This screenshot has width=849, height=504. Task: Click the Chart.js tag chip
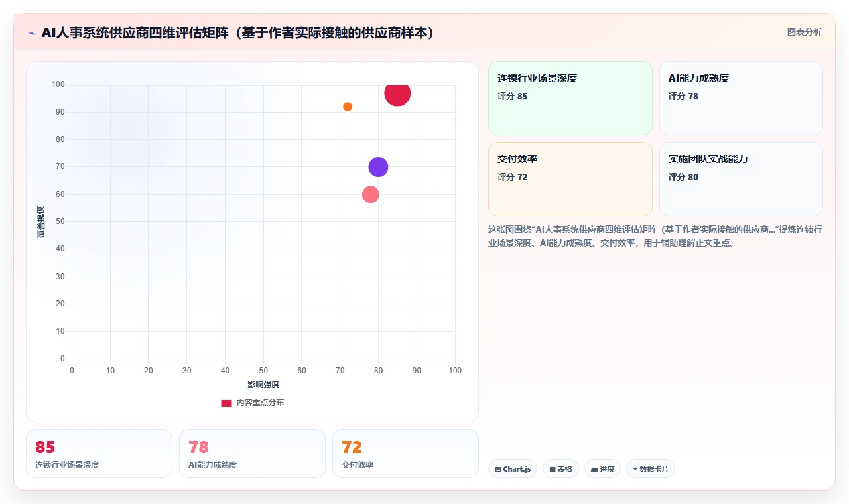click(x=513, y=469)
